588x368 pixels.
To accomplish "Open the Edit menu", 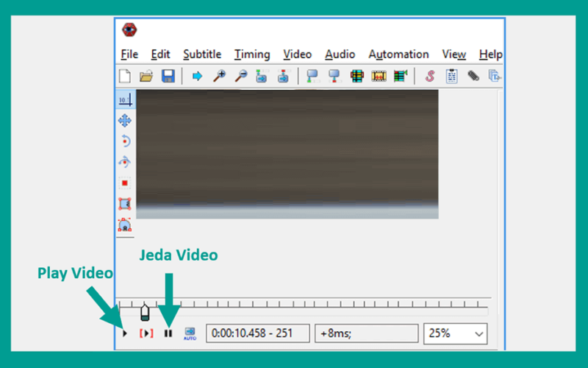I will coord(160,54).
